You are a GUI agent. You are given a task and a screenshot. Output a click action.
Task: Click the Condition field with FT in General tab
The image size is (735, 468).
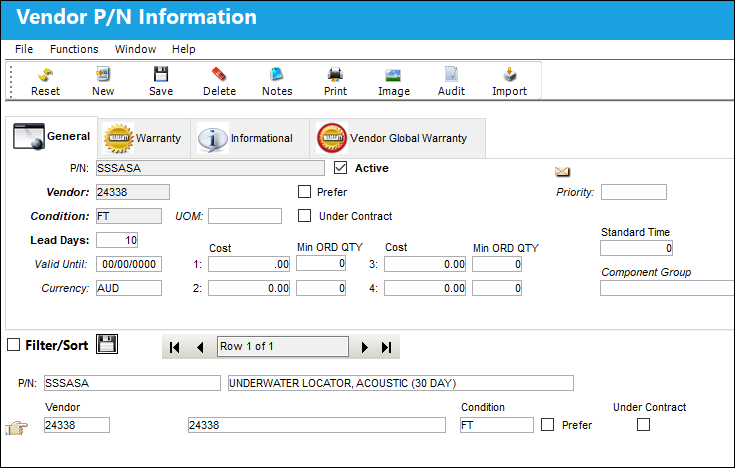129,216
